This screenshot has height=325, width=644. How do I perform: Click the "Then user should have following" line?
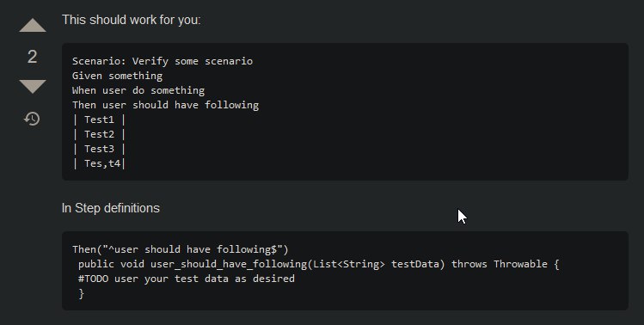tap(166, 105)
